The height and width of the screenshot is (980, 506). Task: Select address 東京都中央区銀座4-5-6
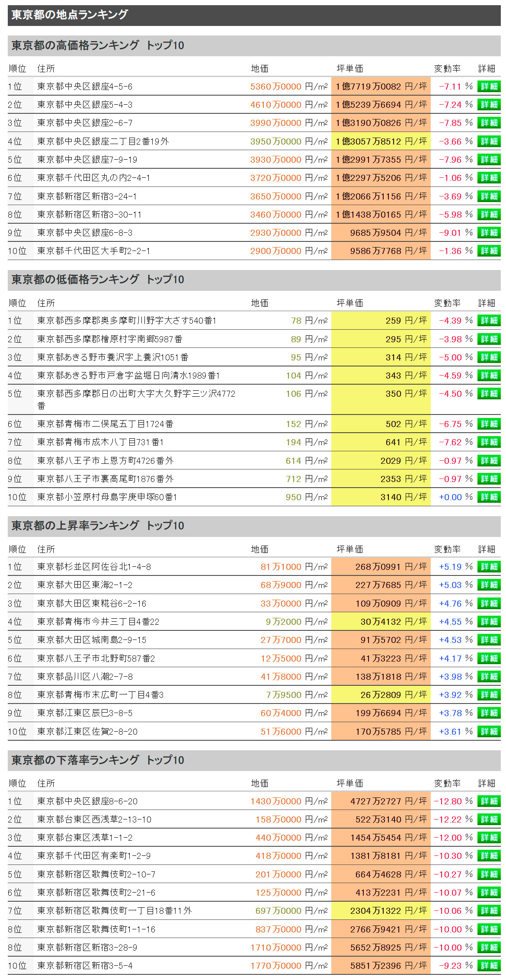tap(85, 87)
